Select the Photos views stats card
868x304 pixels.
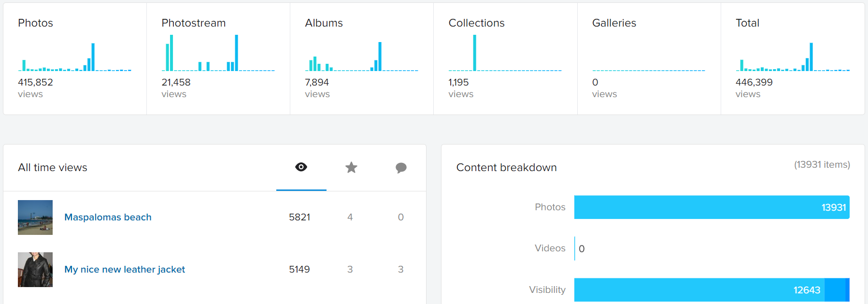point(75,59)
